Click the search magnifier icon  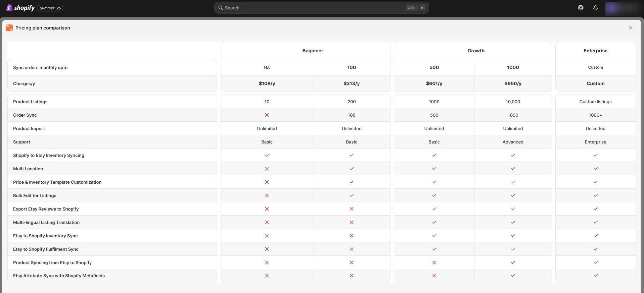221,8
